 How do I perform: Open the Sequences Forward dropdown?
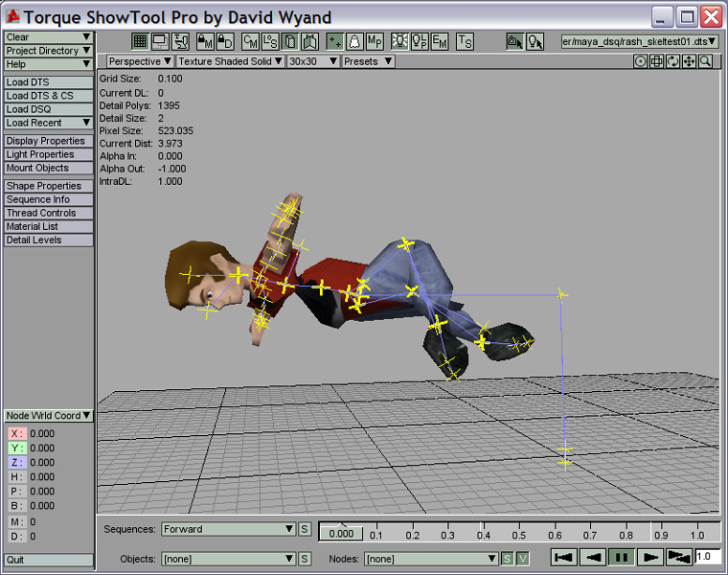228,529
